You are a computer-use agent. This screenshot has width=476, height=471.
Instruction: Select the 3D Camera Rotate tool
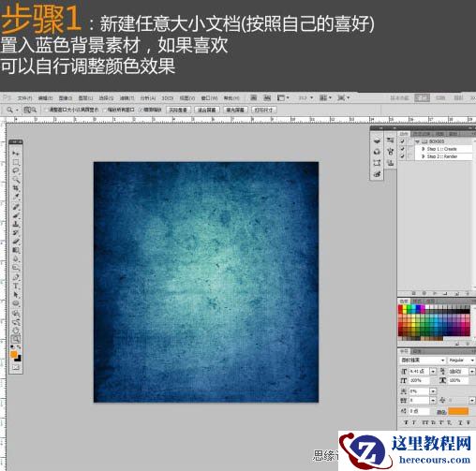pos(16,322)
